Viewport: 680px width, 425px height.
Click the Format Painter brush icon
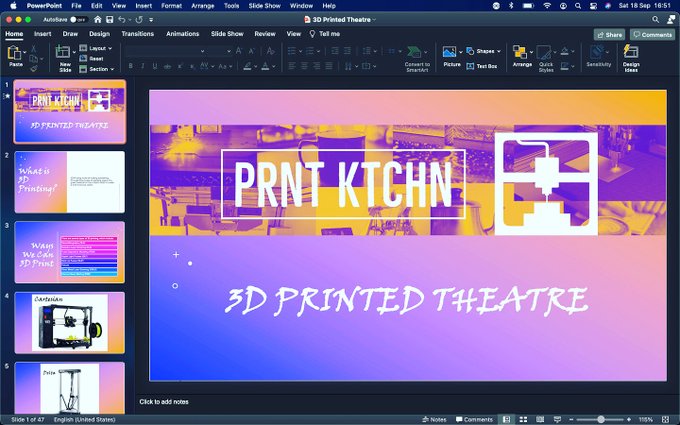[33, 69]
